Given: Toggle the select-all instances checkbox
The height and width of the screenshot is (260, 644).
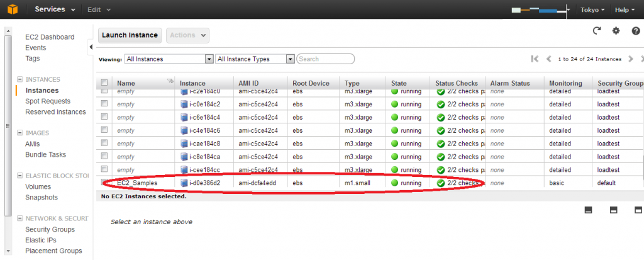Looking at the screenshot, I should click(x=104, y=82).
